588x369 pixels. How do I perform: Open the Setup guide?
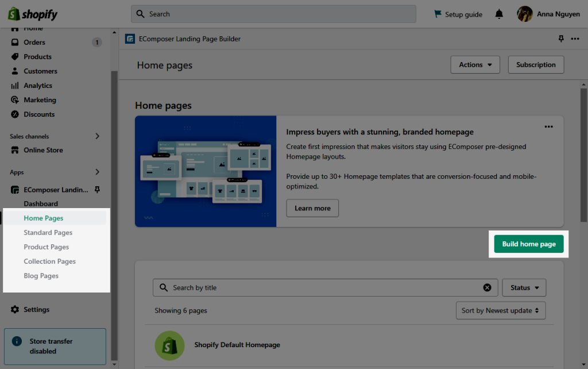coord(463,14)
